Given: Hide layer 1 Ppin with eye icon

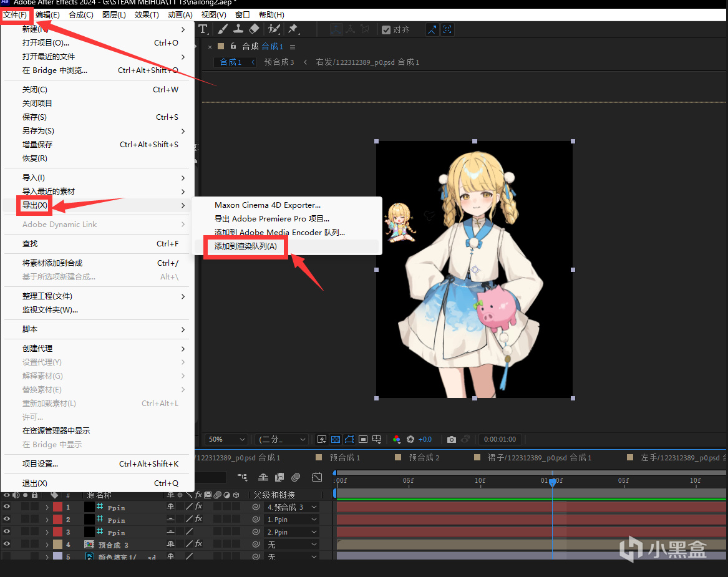Looking at the screenshot, I should tap(7, 507).
